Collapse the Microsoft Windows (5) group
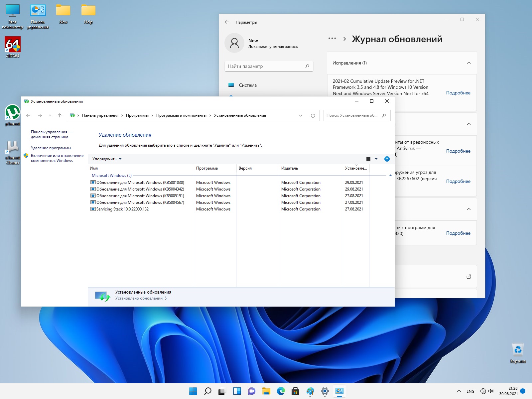Screen dimensions: 532x399 390,176
